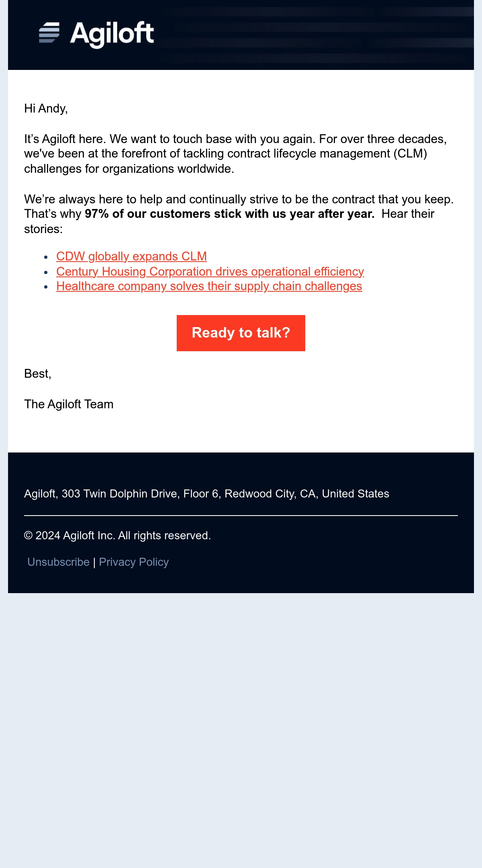Click the Ready to talk? button

click(x=241, y=333)
